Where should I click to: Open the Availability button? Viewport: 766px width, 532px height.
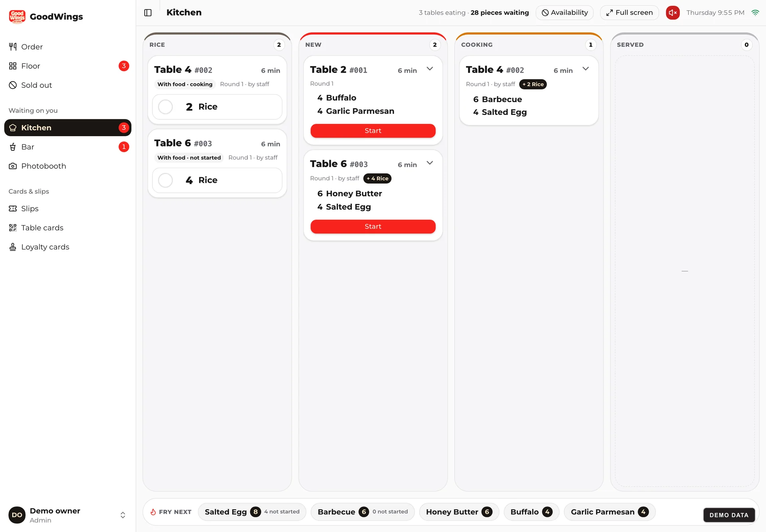click(x=565, y=13)
